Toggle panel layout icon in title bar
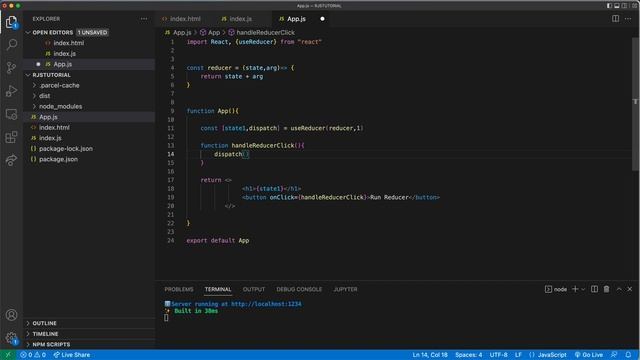640x360 pixels. (x=617, y=6)
